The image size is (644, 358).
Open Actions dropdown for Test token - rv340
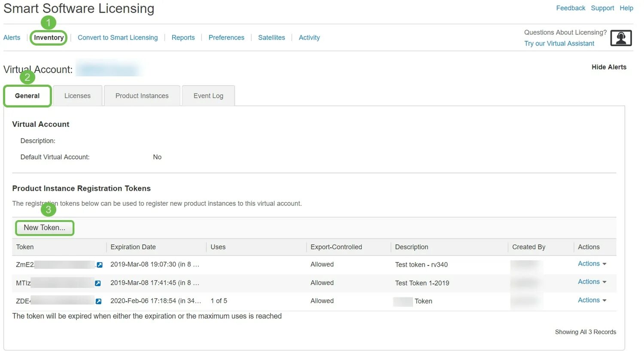pyautogui.click(x=592, y=264)
